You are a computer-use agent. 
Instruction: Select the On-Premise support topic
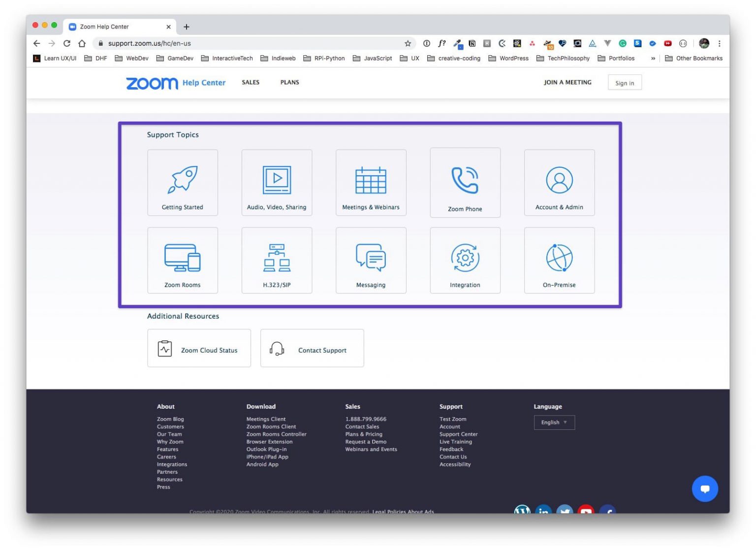point(559,260)
